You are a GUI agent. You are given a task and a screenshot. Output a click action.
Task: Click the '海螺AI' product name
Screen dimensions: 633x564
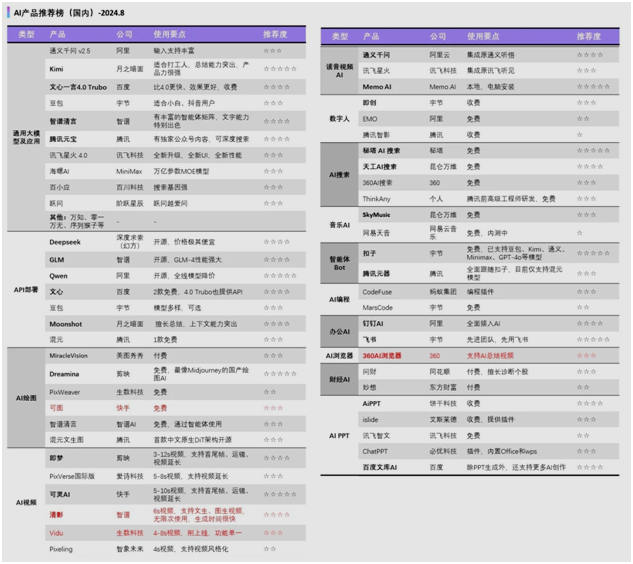coord(59,172)
